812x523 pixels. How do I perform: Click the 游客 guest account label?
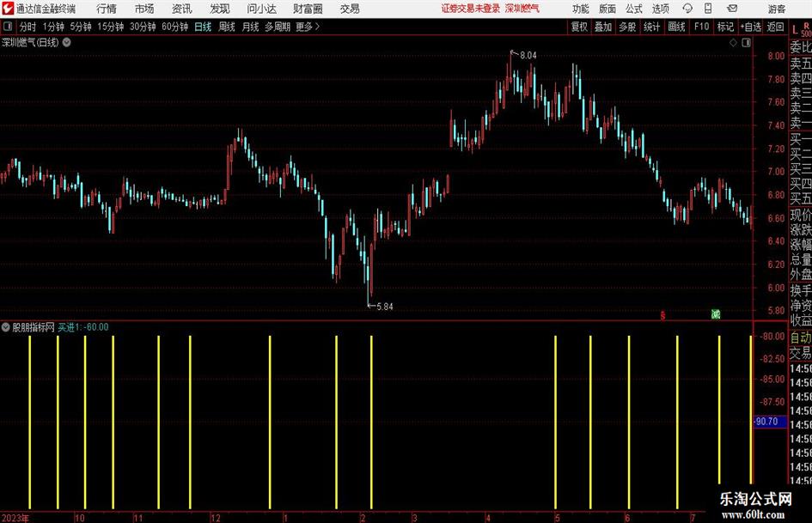tap(776, 9)
